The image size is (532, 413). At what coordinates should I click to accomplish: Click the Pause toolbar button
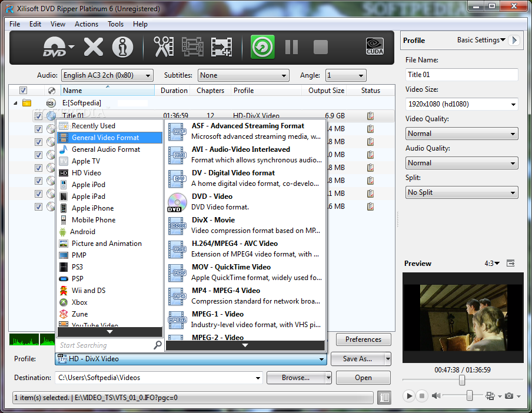tap(291, 47)
